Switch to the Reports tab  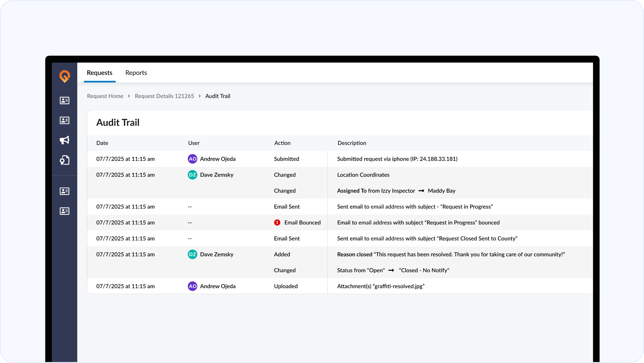pyautogui.click(x=136, y=73)
